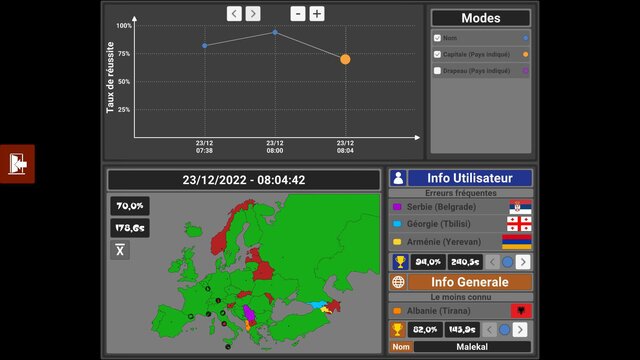640x360 pixels.
Task: Click the average X-bar icon on map
Action: 120,250
